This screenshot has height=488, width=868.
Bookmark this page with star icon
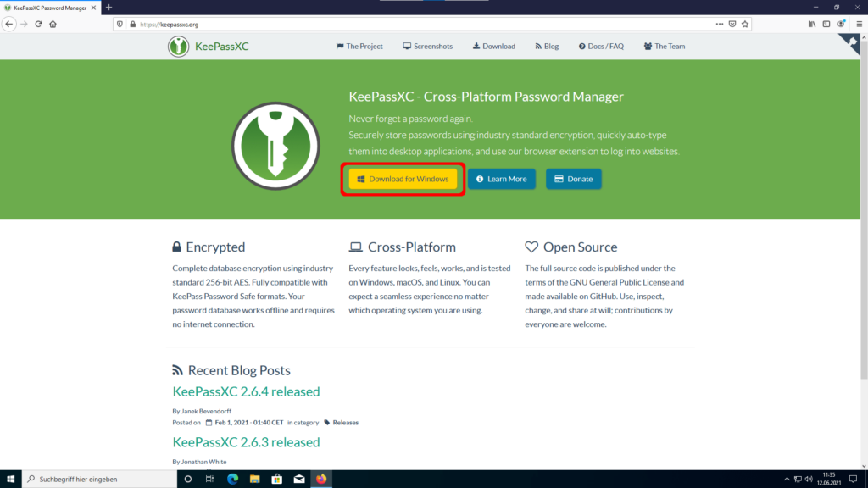(745, 24)
